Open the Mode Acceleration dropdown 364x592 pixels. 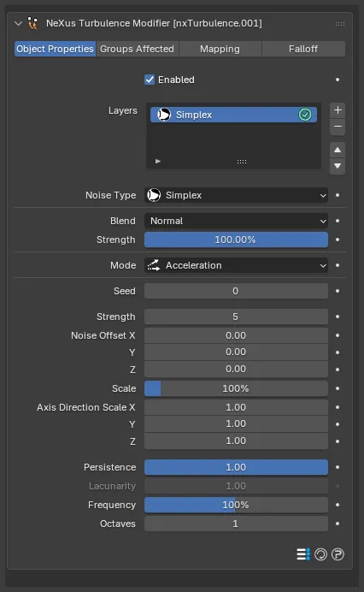point(236,265)
